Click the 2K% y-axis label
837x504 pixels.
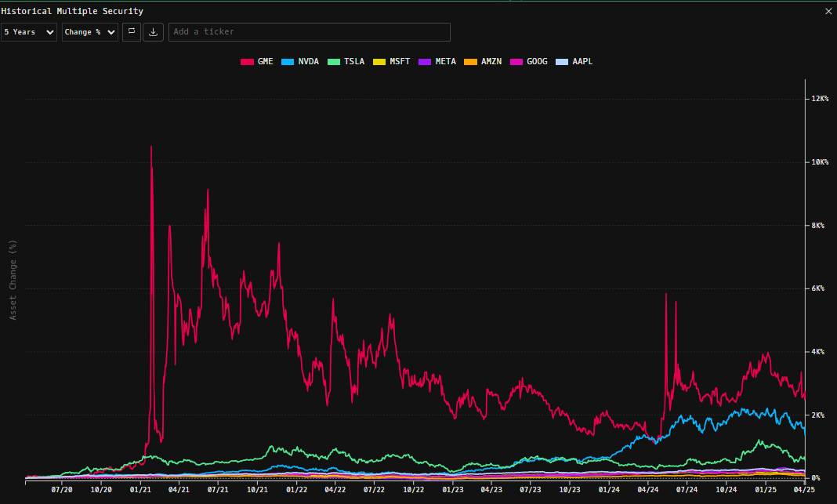pyautogui.click(x=817, y=415)
